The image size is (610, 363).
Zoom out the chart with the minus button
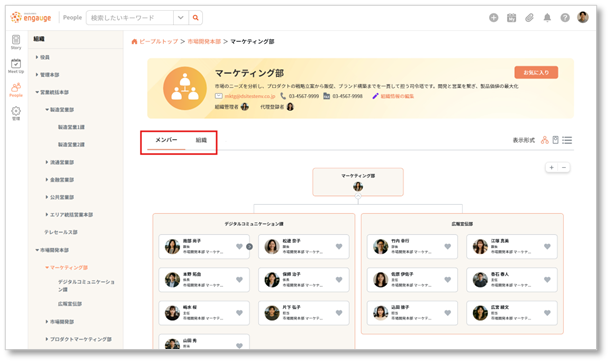(564, 167)
